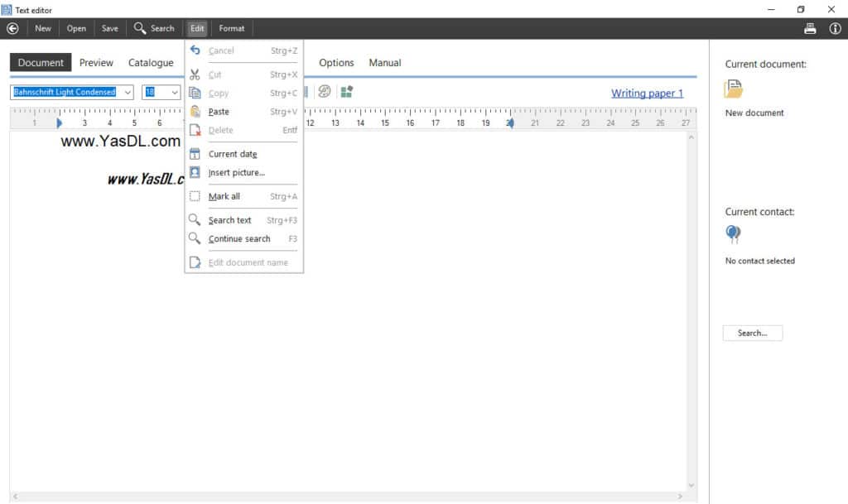Click the portrait icon for Insert picture

195,172
